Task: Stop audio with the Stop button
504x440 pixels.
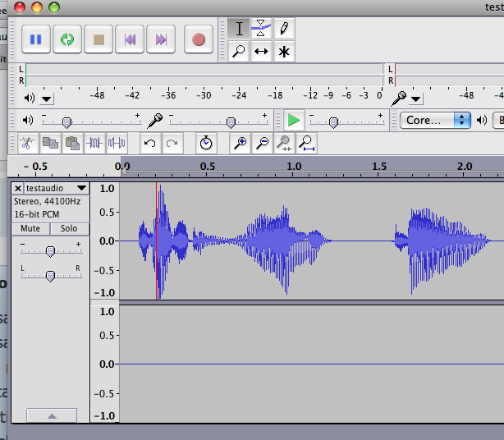Action: point(99,39)
